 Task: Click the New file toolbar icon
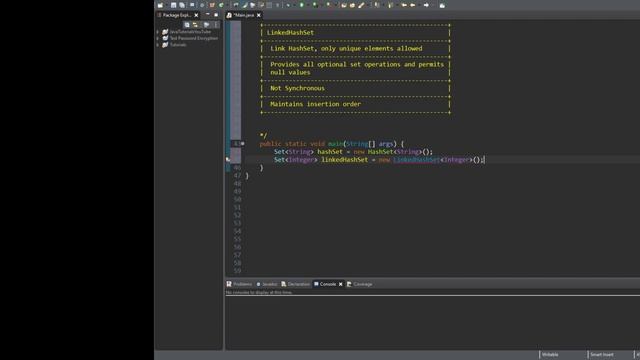[x=160, y=5]
